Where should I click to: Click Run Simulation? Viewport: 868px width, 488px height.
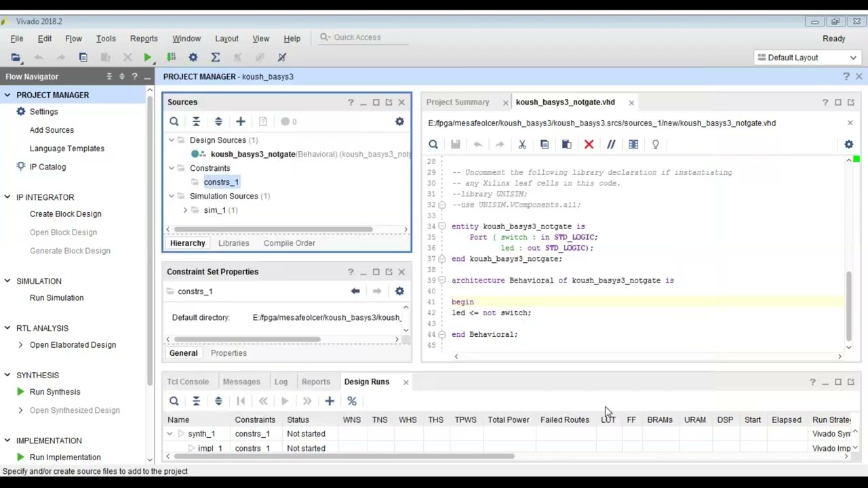[x=56, y=298]
